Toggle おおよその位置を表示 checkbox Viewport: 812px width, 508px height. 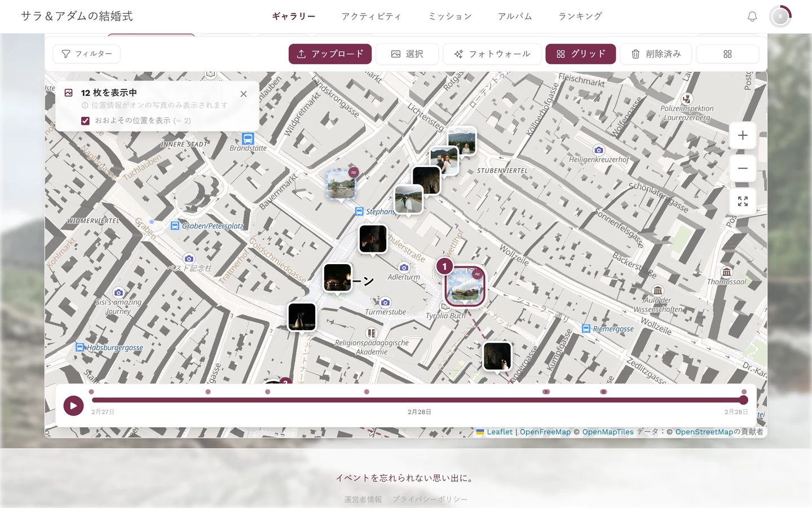point(85,121)
